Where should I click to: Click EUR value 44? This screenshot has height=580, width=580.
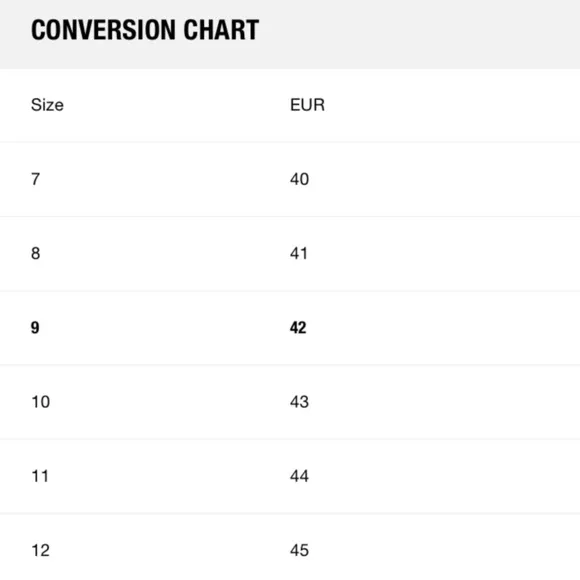299,476
